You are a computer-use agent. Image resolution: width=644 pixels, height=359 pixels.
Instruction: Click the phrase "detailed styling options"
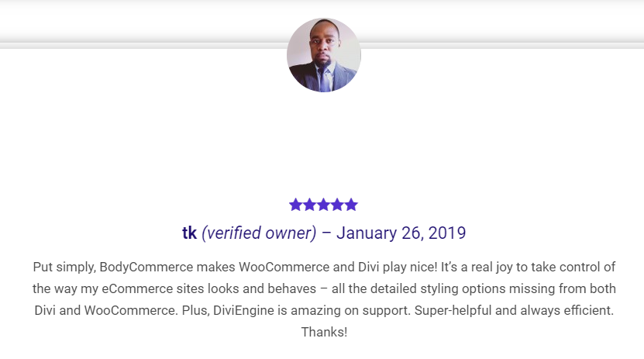pos(414,288)
